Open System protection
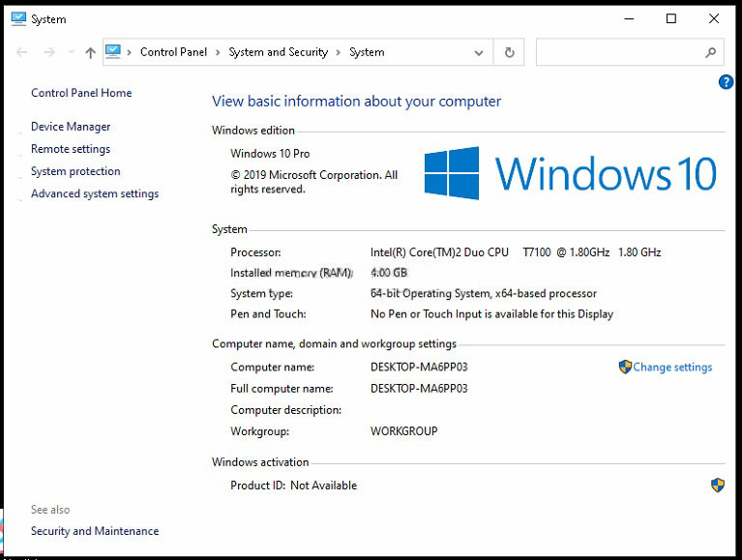This screenshot has width=742, height=560. [x=75, y=171]
